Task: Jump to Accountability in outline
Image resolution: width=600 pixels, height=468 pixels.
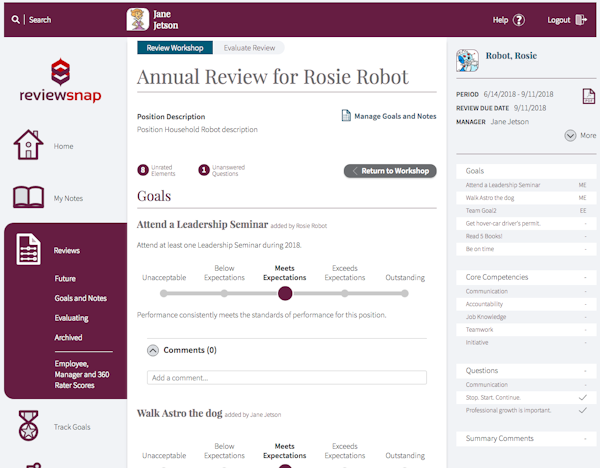Action: [526, 304]
